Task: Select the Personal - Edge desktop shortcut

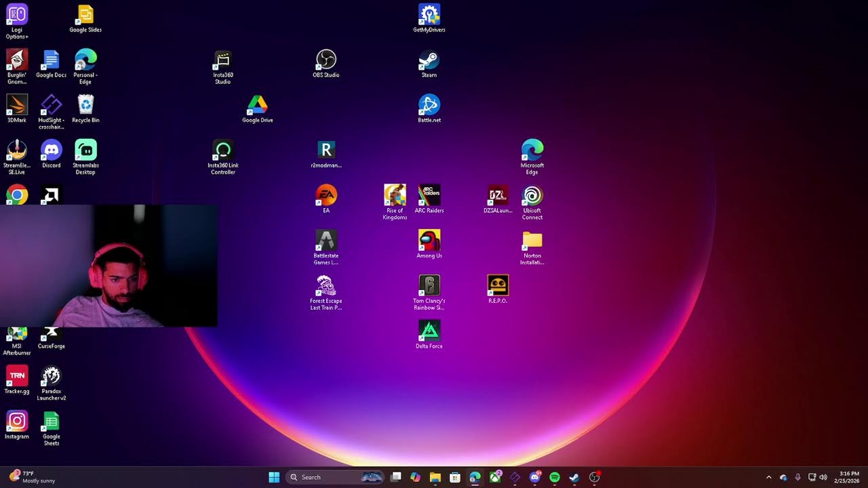Action: pyautogui.click(x=85, y=66)
